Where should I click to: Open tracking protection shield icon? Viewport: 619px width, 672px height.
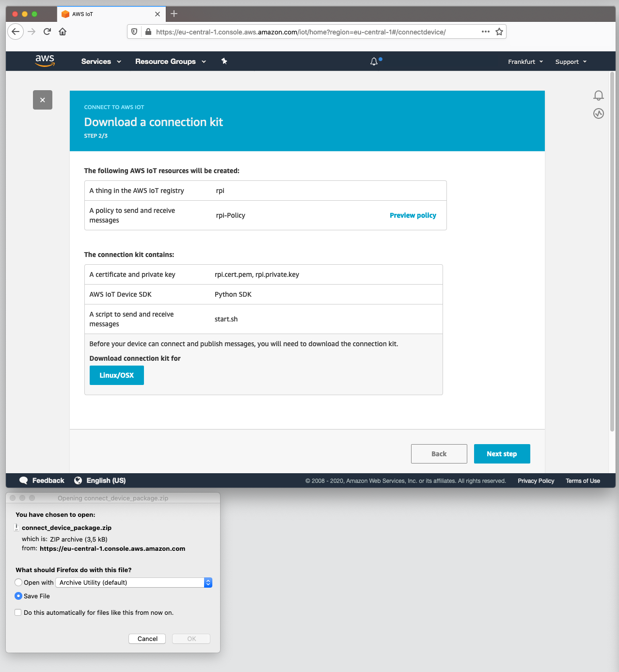coord(135,32)
